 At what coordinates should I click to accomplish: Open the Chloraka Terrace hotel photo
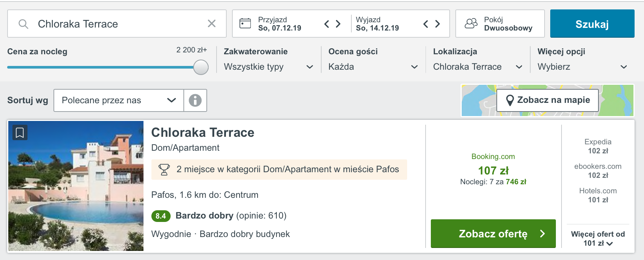pos(76,186)
